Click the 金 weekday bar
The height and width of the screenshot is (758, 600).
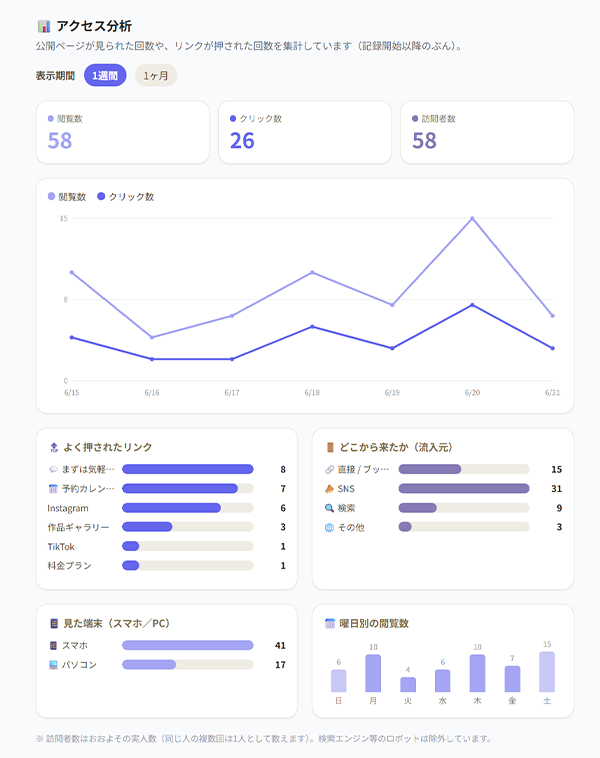[512, 679]
